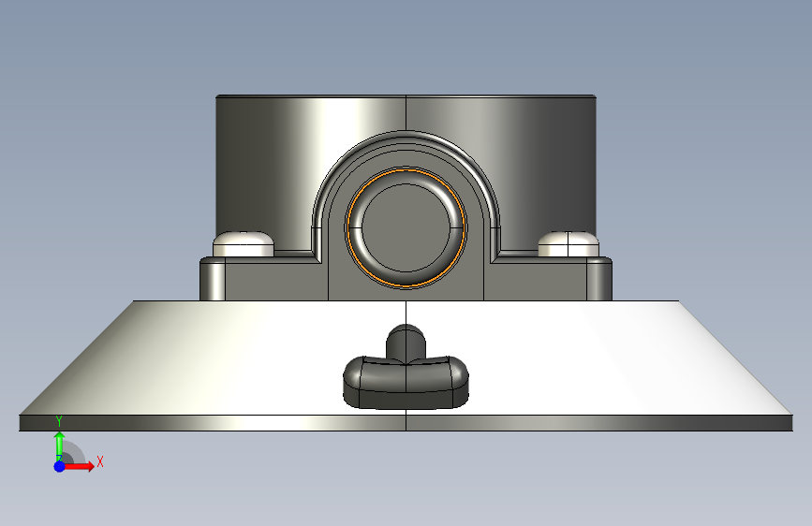The image size is (812, 526).
Task: Select the rounded right foot of the bracket
Action: click(x=599, y=279)
